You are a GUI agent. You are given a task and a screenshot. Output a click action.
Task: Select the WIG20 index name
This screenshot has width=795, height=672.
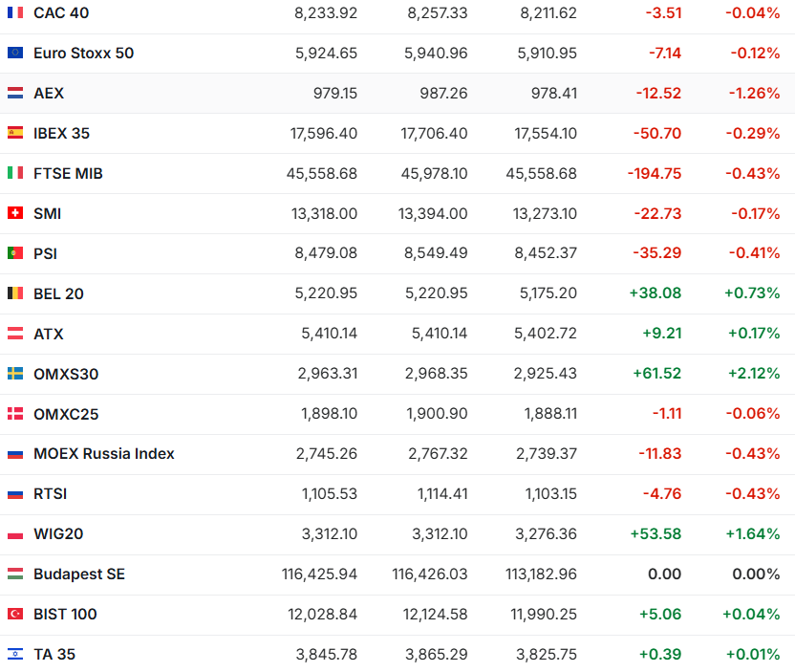click(58, 534)
